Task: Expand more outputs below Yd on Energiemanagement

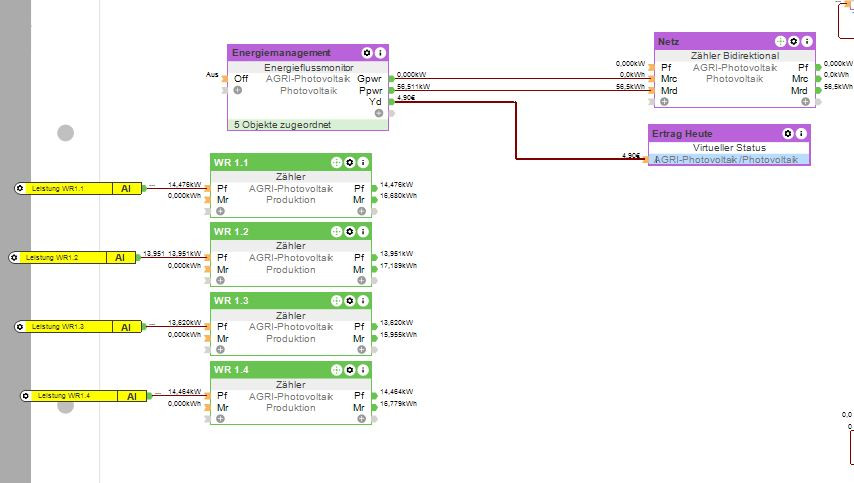Action: (x=379, y=113)
